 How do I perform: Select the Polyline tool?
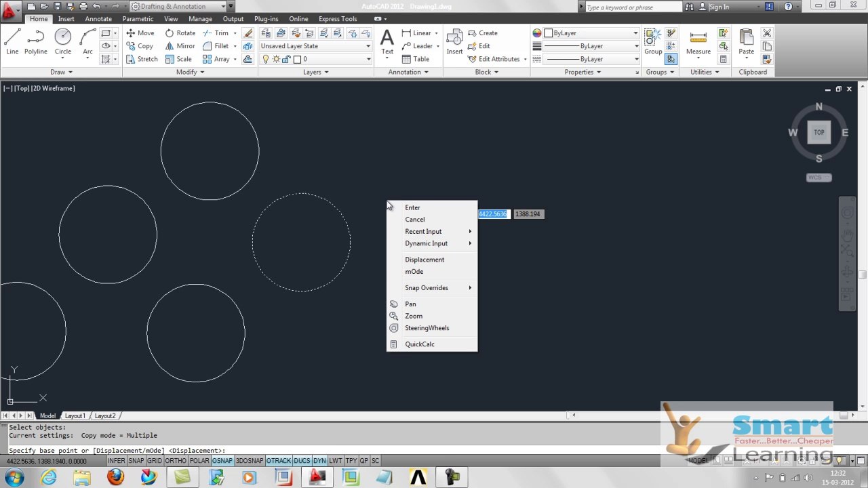[36, 41]
